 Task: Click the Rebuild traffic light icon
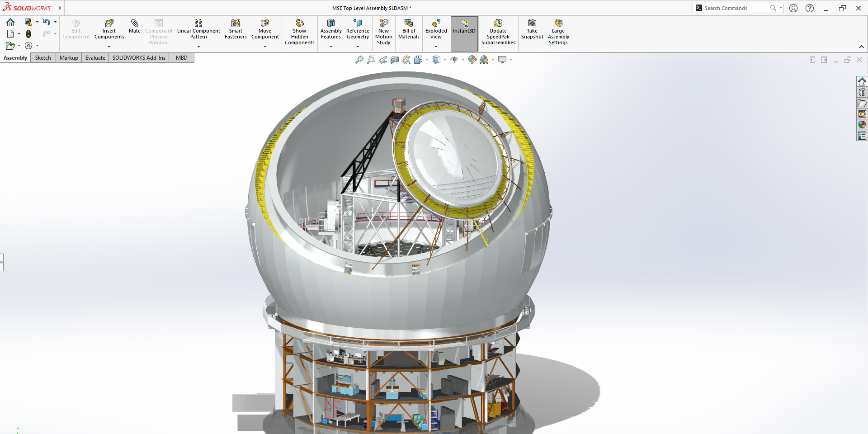pos(28,34)
